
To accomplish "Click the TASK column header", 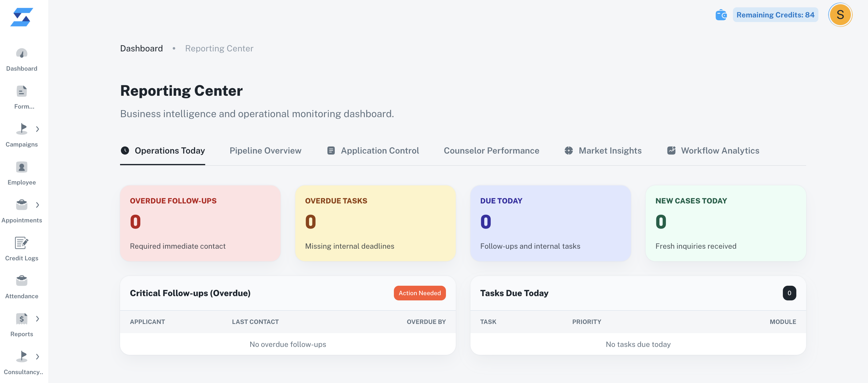I will point(488,322).
